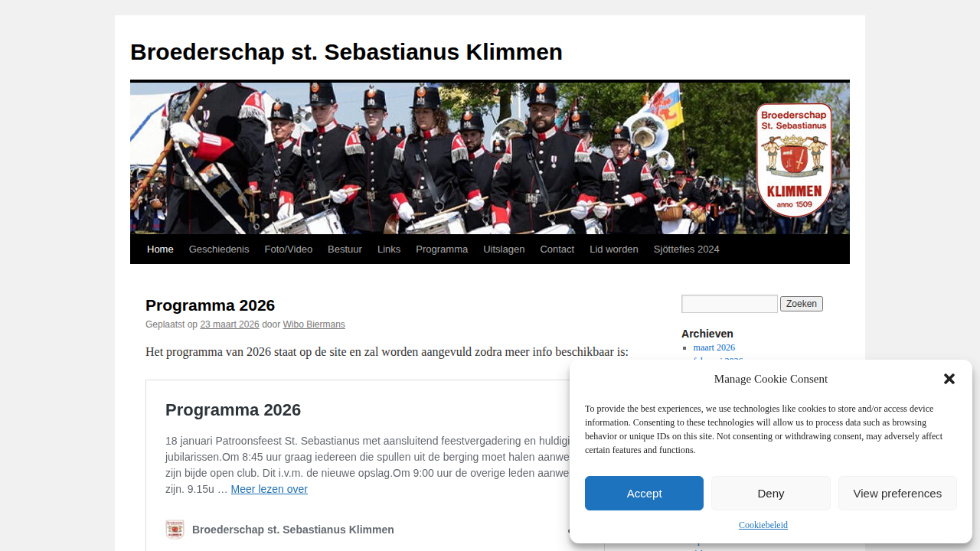980x551 pixels.
Task: Click inside the search input field
Action: click(x=729, y=304)
